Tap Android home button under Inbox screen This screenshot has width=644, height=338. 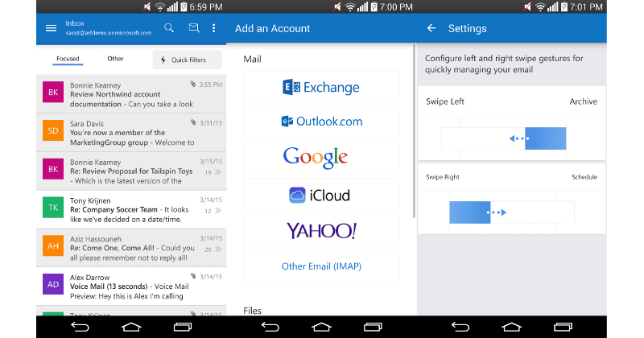[131, 327]
